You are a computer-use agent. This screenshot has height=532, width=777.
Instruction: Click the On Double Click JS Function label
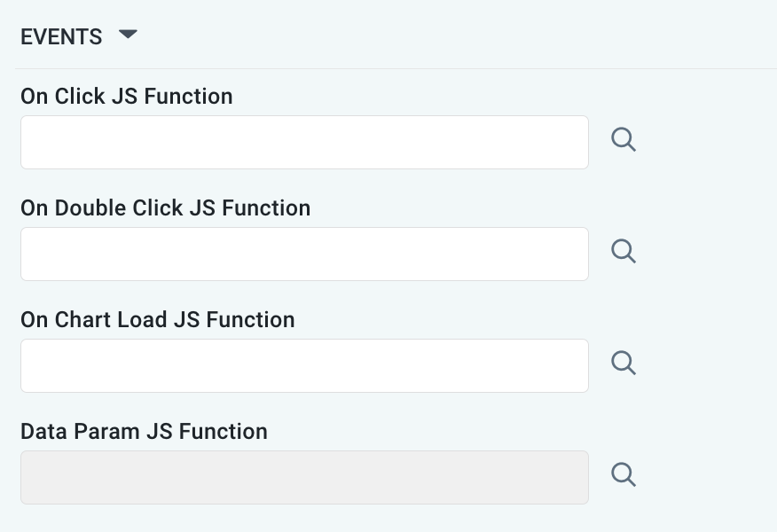(165, 208)
